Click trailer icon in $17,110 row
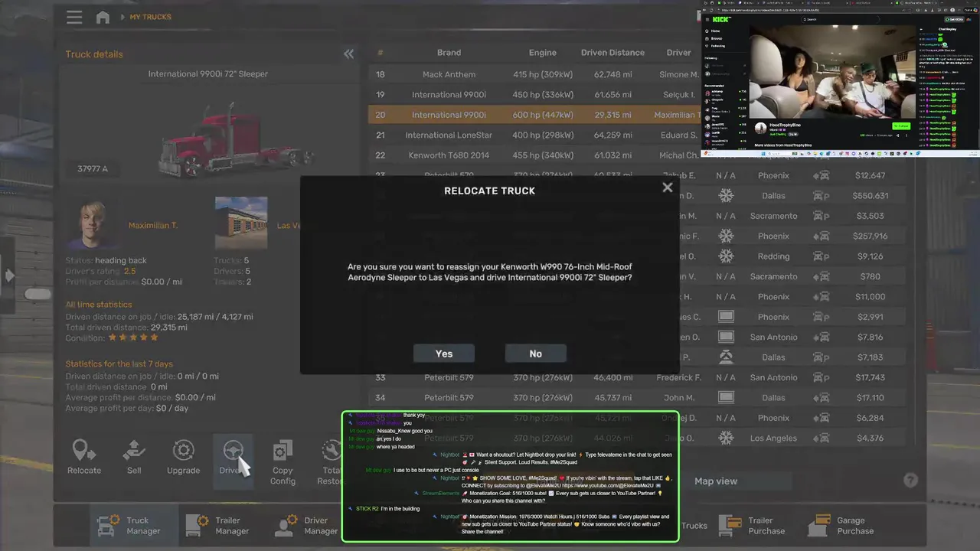Screen dimensions: 980x551 coord(725,398)
